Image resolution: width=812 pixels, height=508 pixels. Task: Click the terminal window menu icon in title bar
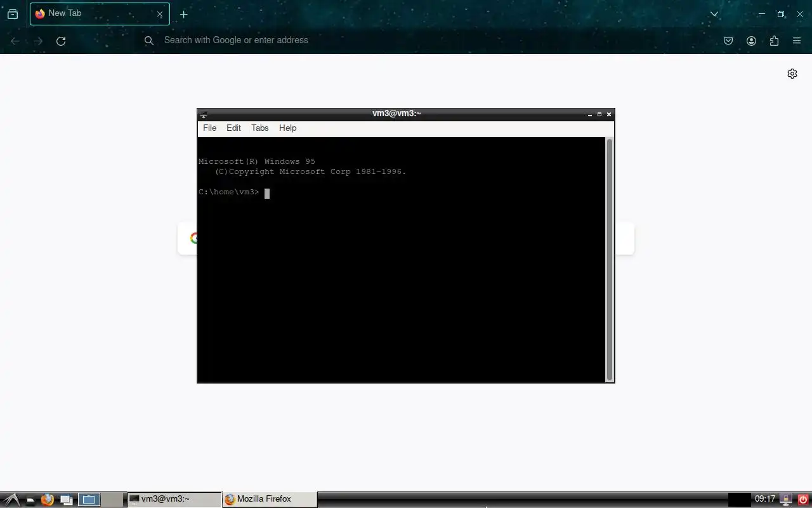[204, 114]
